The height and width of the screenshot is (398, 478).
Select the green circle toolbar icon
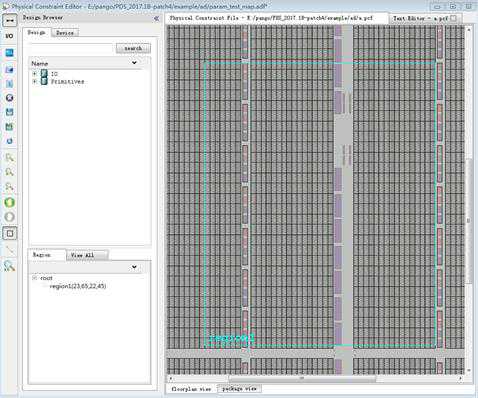[x=10, y=202]
